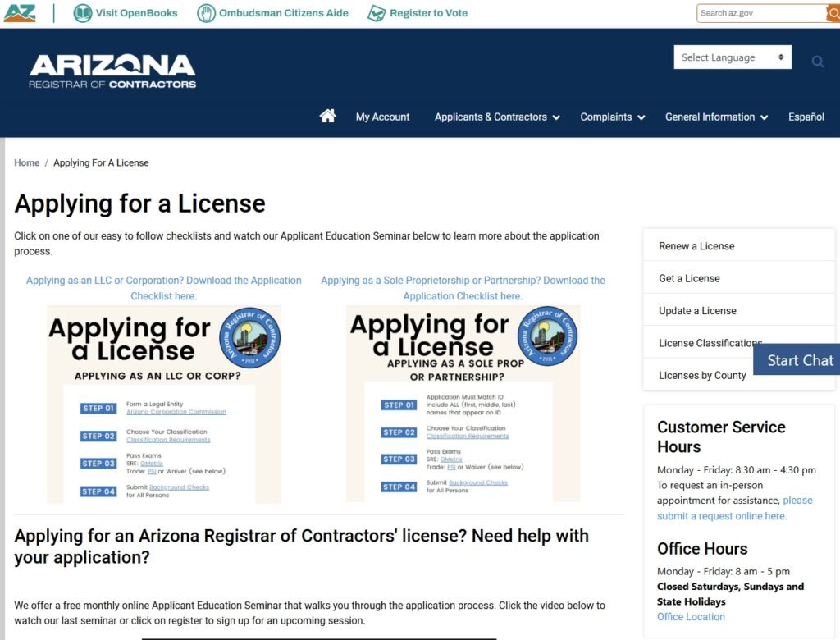Screen dimensions: 840x640
Task: Click 'Applying For A License' breadcrumb text
Action: click(x=101, y=162)
